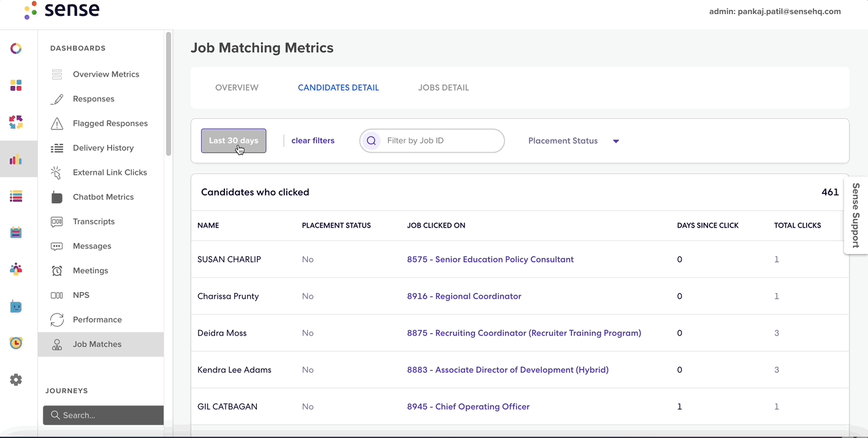The width and height of the screenshot is (868, 438).
Task: Open job 8875 Recruiting Coordinator link
Action: (524, 333)
